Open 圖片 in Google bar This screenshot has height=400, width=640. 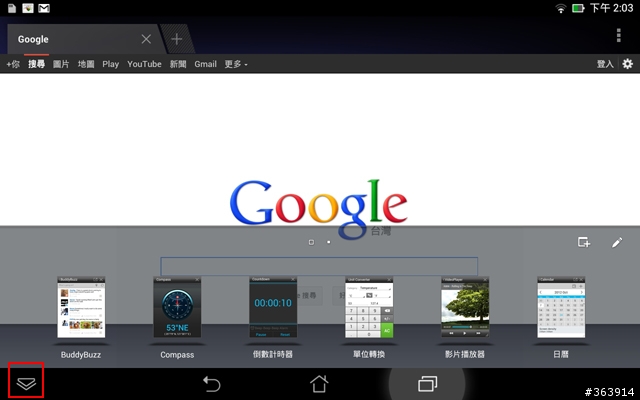[x=61, y=64]
